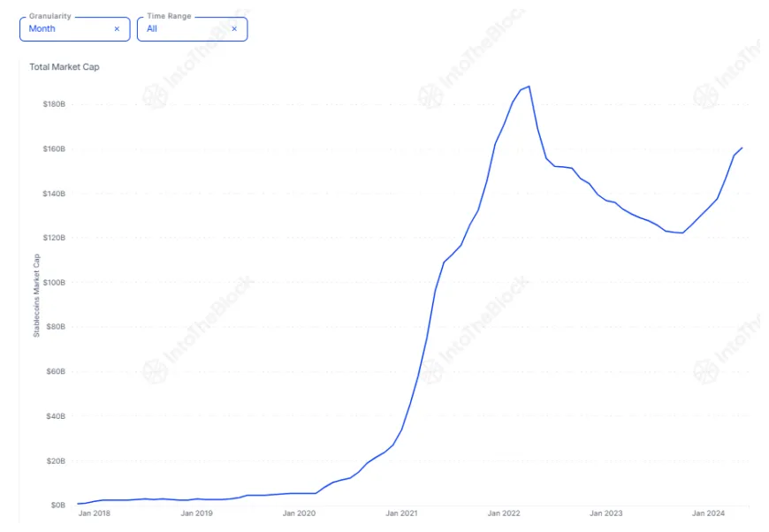Click the Jan 2023 axis label

coord(607,513)
